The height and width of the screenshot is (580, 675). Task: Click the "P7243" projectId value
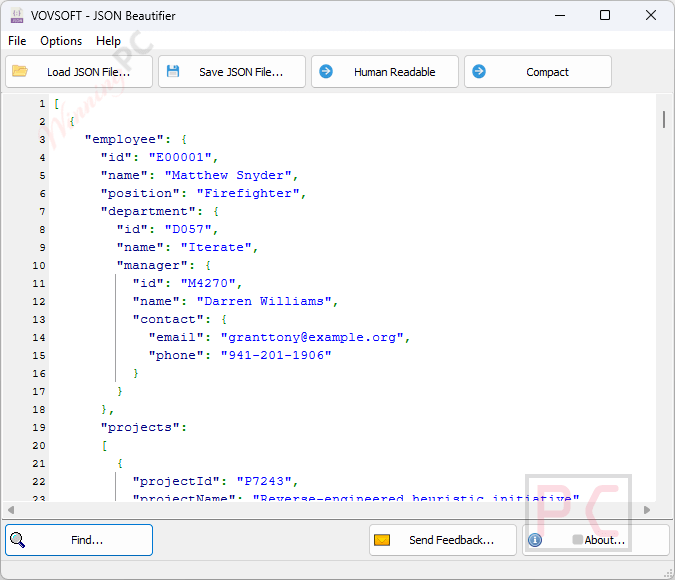coord(264,481)
